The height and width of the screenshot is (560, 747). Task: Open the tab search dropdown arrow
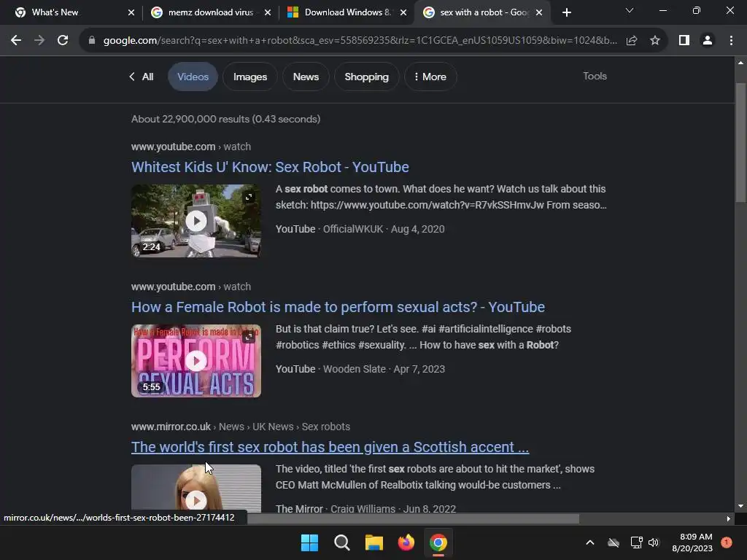(630, 10)
